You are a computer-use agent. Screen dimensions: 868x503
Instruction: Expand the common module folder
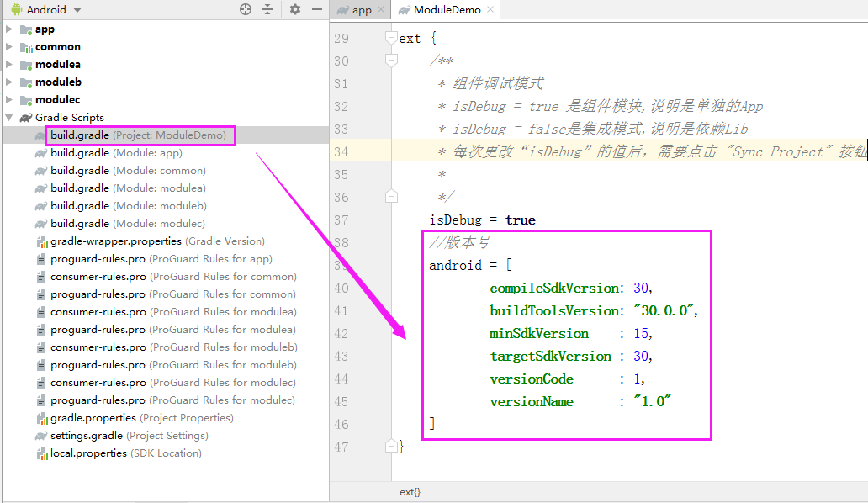coord(9,46)
